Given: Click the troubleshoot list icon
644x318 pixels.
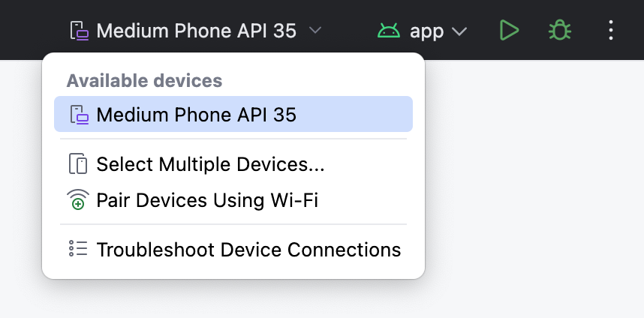Looking at the screenshot, I should click(78, 249).
